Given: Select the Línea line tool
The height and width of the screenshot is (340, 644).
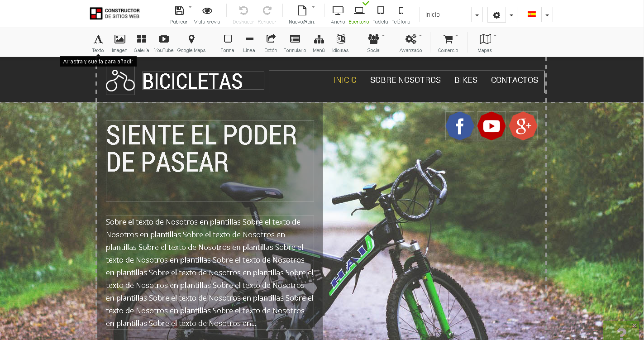Looking at the screenshot, I should [x=249, y=43].
